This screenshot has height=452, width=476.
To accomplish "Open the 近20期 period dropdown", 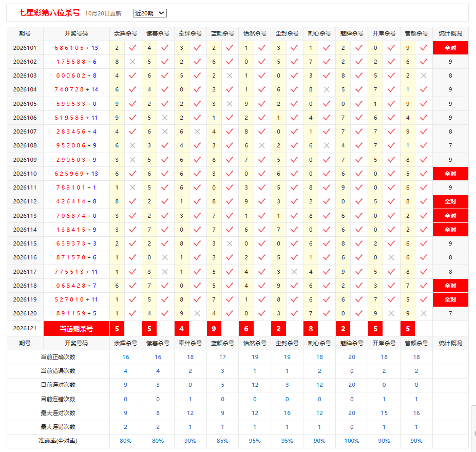I will [149, 13].
